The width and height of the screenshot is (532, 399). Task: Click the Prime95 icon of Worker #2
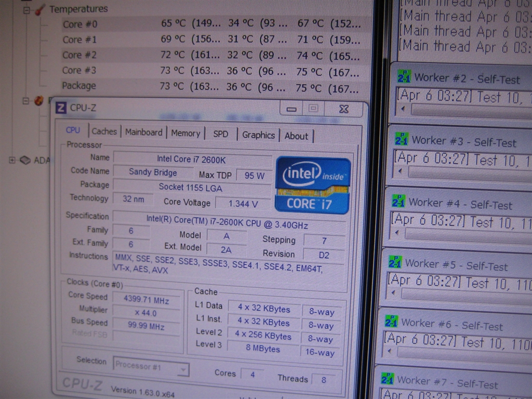[404, 76]
